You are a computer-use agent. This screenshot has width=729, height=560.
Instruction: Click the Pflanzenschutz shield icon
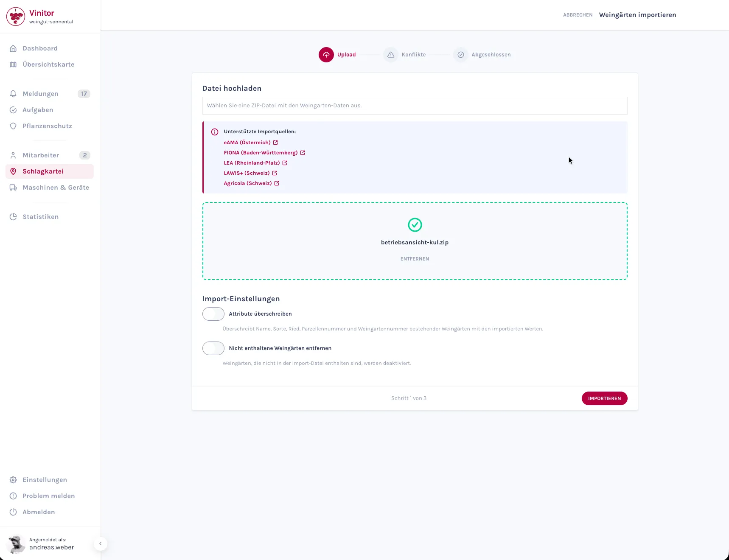tap(13, 126)
